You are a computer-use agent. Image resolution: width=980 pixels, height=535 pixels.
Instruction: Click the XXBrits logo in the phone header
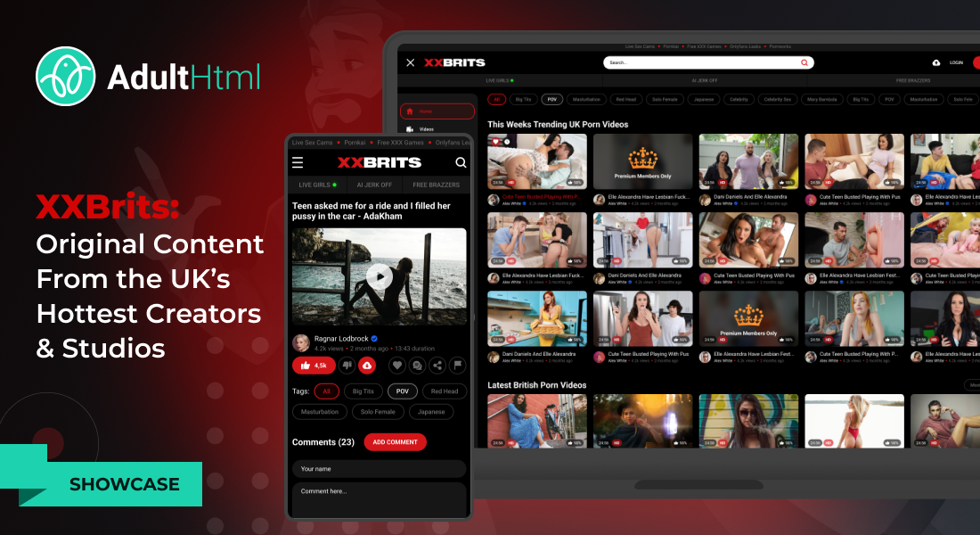pos(380,162)
